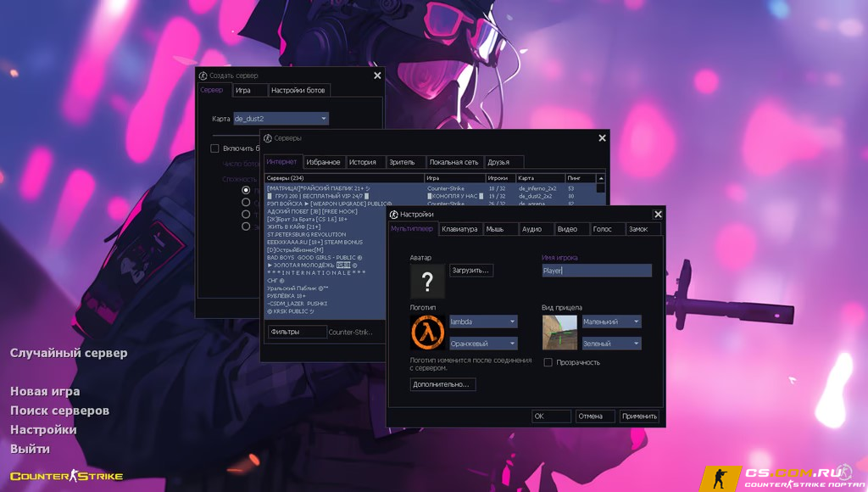Click the Применить button
868x492 pixels.
click(x=639, y=417)
